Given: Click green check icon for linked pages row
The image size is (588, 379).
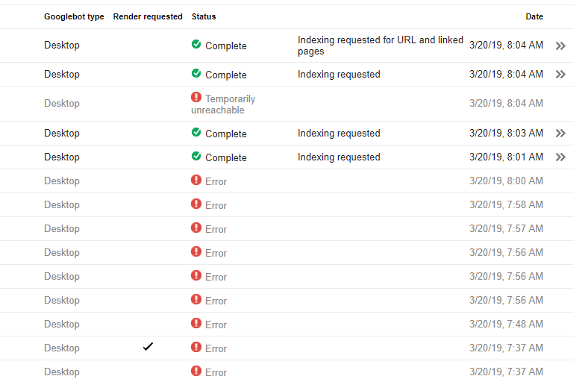Looking at the screenshot, I should coord(196,45).
